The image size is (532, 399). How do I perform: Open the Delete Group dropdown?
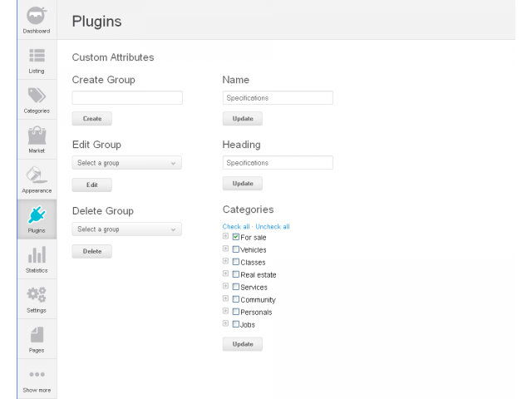pos(126,229)
